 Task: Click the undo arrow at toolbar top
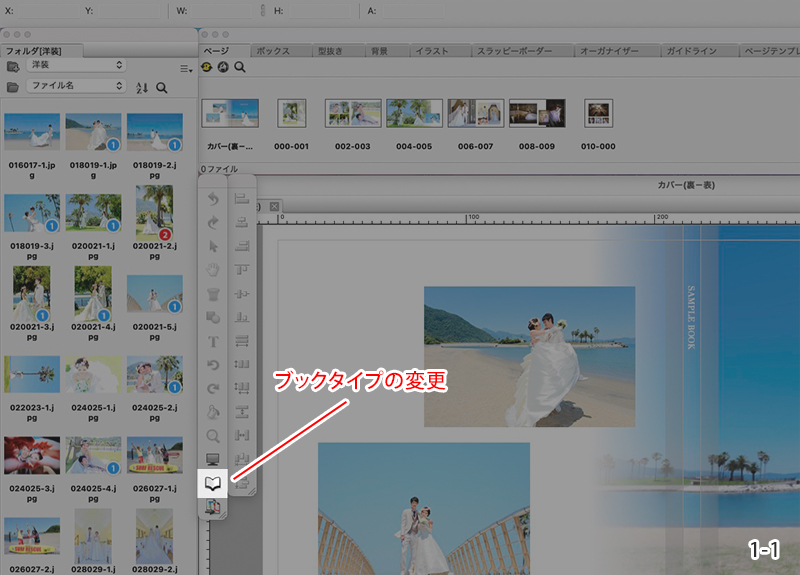click(212, 198)
